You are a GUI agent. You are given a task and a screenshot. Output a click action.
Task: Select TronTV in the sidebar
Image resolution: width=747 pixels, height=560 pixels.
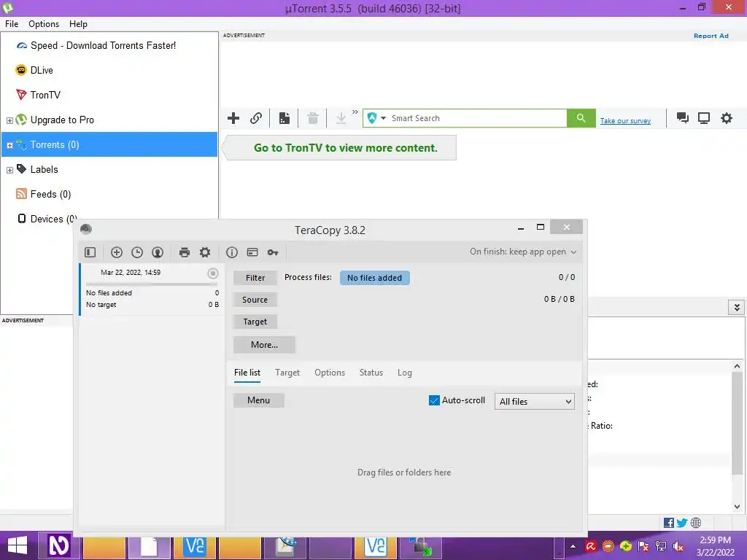(x=45, y=95)
